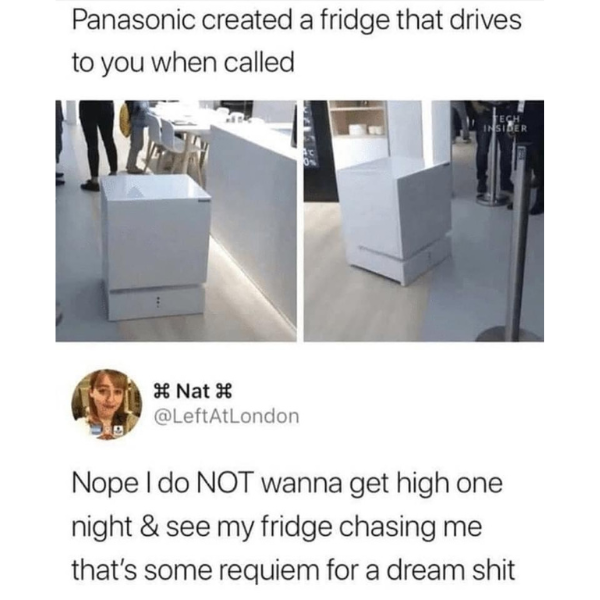Open the right fridge photo

[424, 221]
